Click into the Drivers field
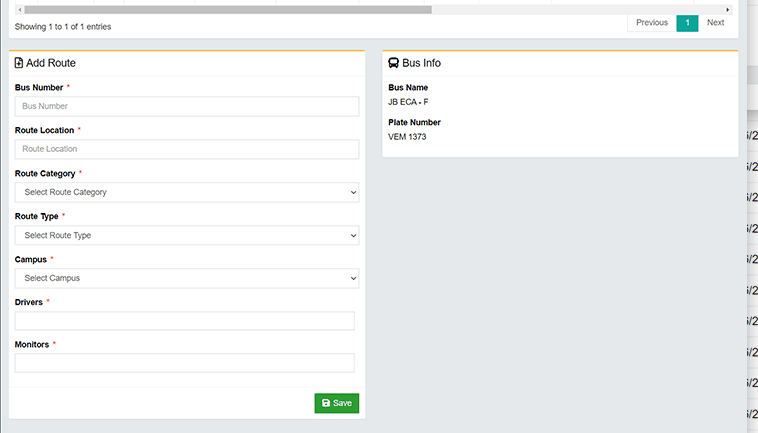The width and height of the screenshot is (758, 433). (x=185, y=321)
